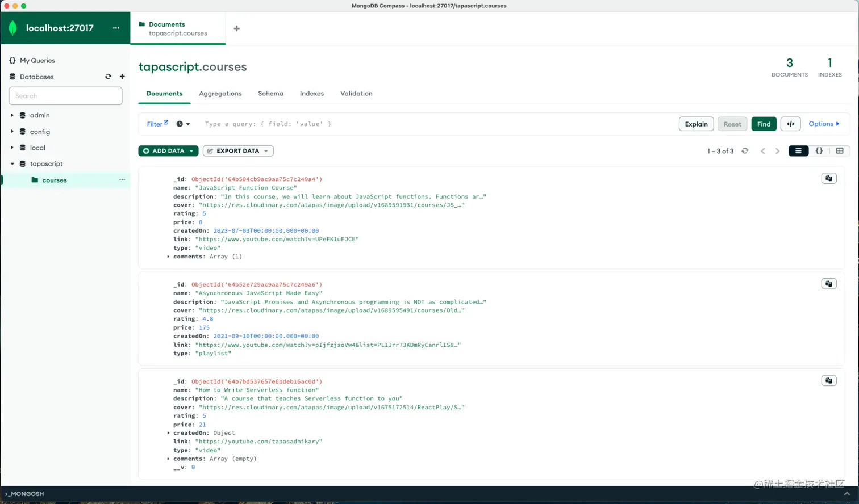Select the Documents sub-tab
This screenshot has height=504, width=859.
pyautogui.click(x=164, y=94)
